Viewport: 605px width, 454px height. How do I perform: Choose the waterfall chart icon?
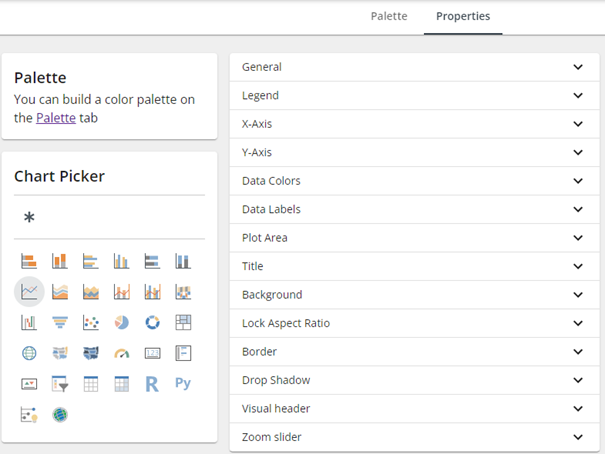coord(29,322)
